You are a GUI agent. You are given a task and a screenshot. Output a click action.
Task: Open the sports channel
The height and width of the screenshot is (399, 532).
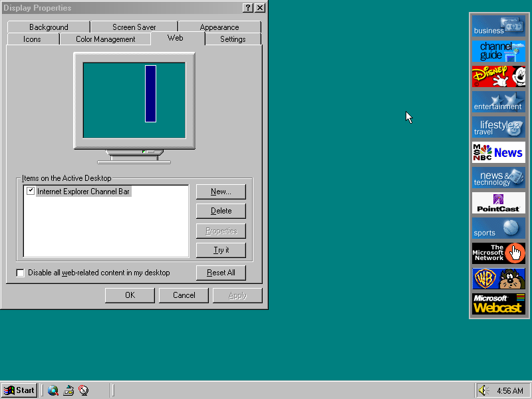498,228
